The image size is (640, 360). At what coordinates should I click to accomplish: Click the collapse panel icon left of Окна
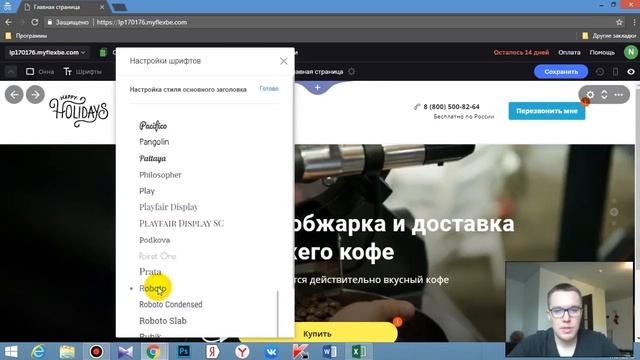[11, 72]
